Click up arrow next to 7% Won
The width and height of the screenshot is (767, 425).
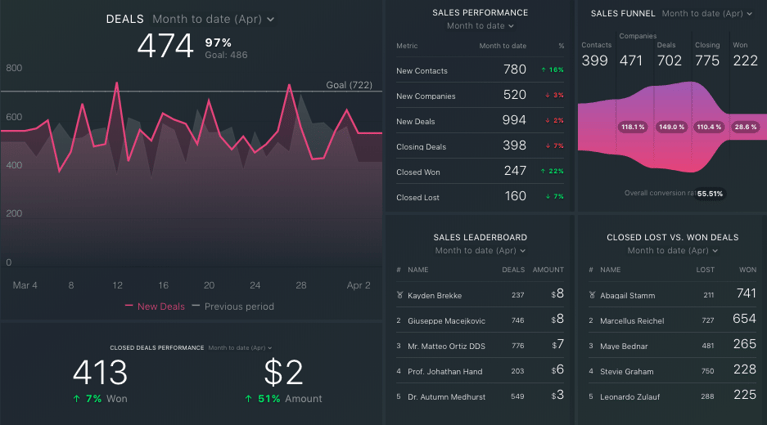click(77, 399)
